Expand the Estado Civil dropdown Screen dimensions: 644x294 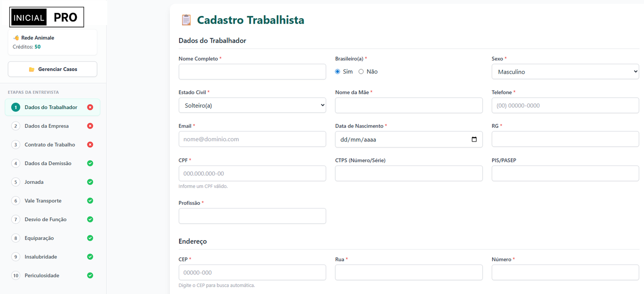(x=252, y=105)
